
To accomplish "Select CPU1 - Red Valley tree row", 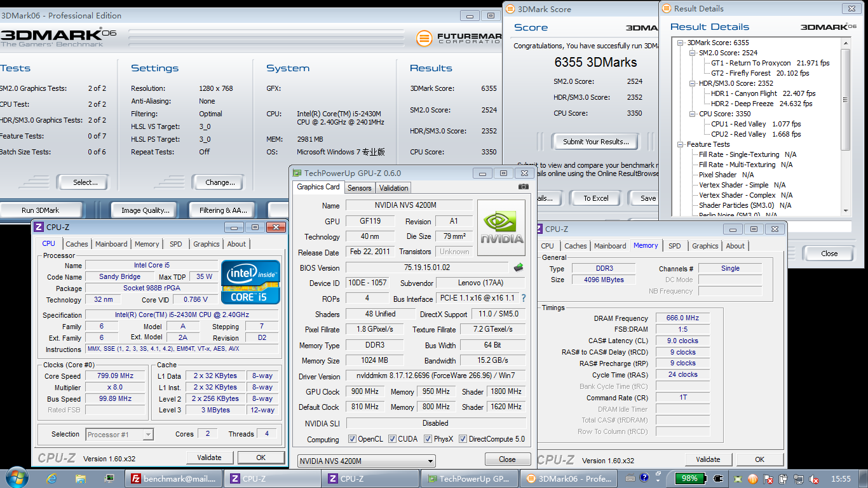I will pos(756,124).
